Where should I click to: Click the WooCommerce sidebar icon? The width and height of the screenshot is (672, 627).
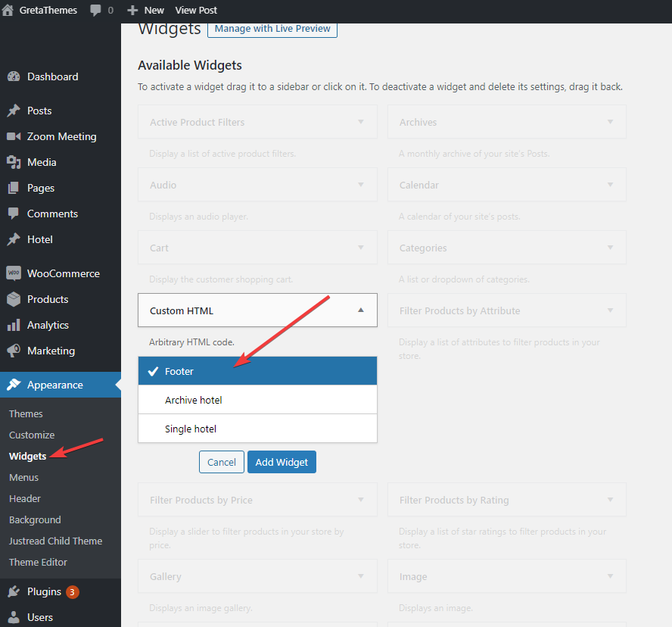click(14, 273)
